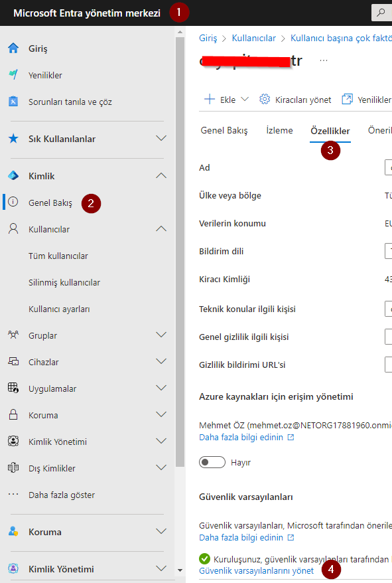Click the Sorunları tanıla ve çöz icon
The height and width of the screenshot is (583, 392).
click(13, 102)
